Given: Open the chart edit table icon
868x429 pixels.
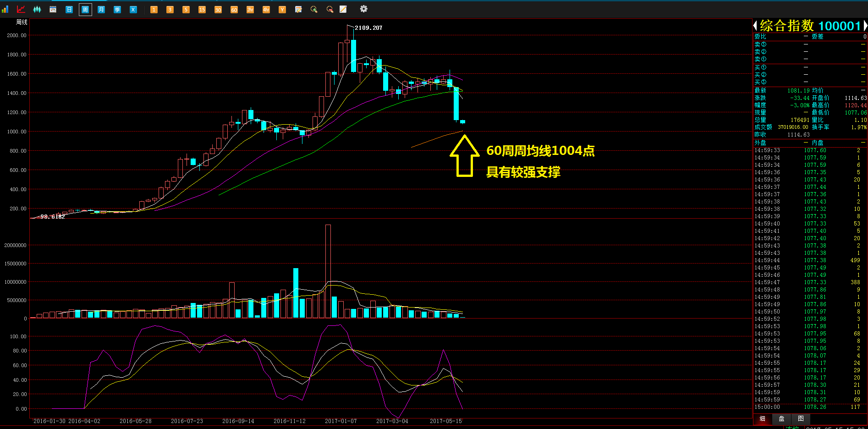Looking at the screenshot, I should click(298, 9).
